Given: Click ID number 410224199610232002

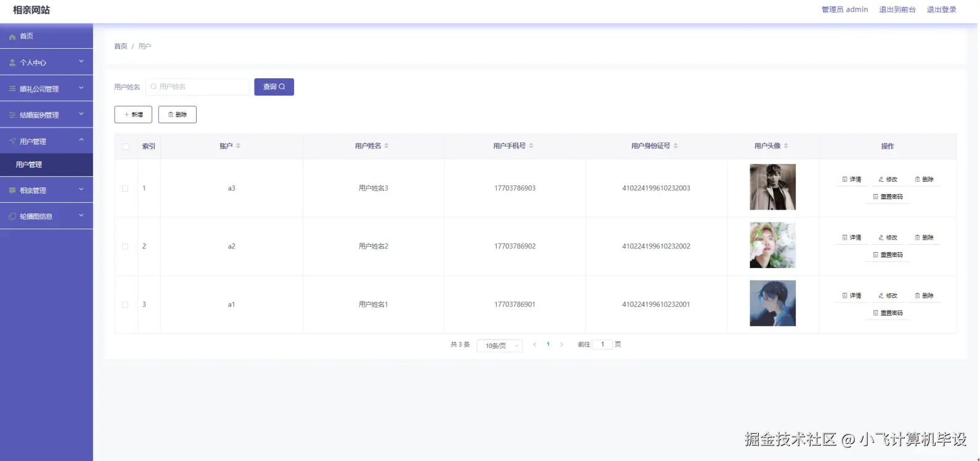Looking at the screenshot, I should coord(656,247).
